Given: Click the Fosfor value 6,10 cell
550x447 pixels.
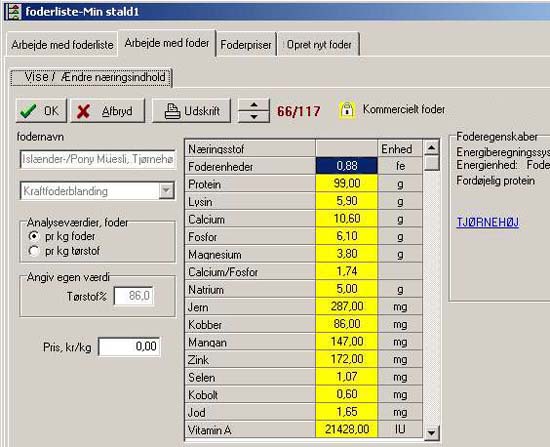Looking at the screenshot, I should (347, 236).
